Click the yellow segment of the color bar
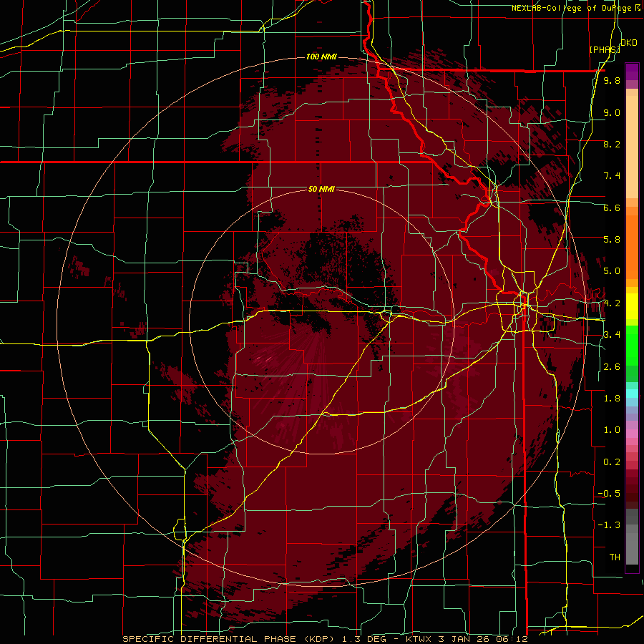The width and height of the screenshot is (644, 644). (x=632, y=306)
